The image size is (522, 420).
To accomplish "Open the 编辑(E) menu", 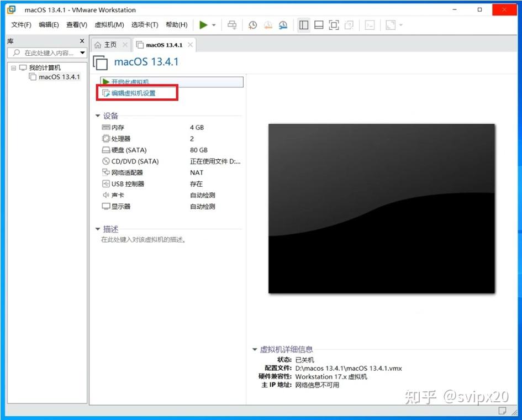I will 49,25.
